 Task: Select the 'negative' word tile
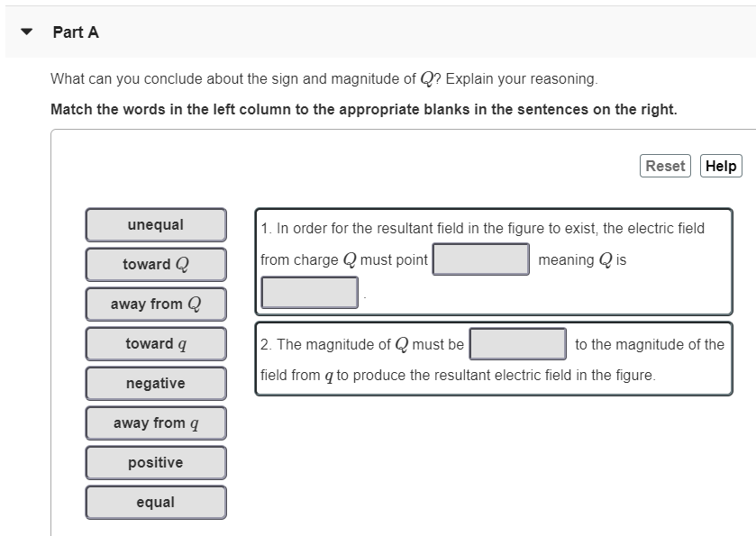[x=155, y=383]
